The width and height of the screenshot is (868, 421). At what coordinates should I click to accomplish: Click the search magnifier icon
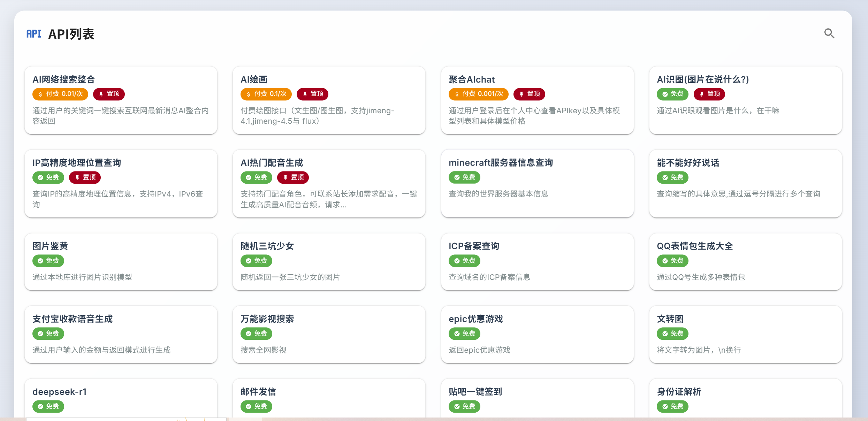click(829, 33)
